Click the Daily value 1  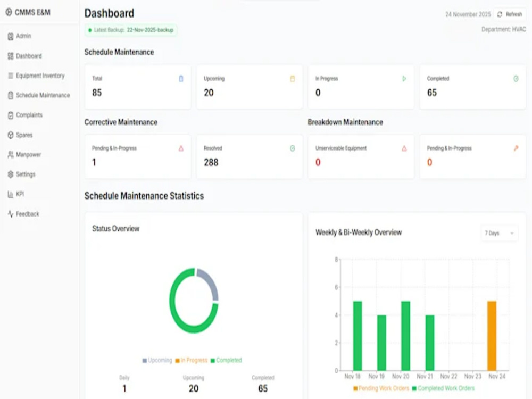tap(124, 388)
